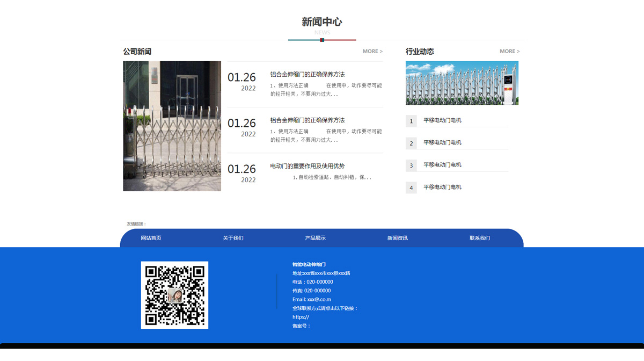The height and width of the screenshot is (361, 644).
Task: Navigate to 新闻资讯 in the footer menu
Action: (397, 238)
